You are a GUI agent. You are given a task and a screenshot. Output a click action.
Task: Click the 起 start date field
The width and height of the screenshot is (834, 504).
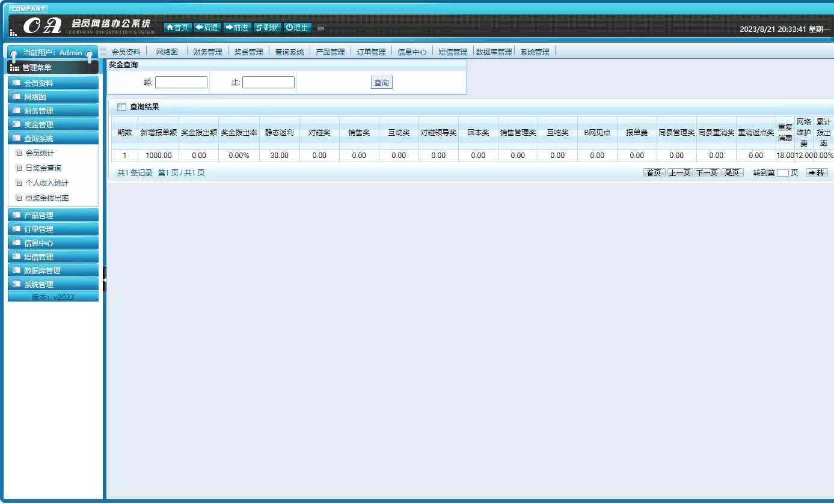pos(181,82)
